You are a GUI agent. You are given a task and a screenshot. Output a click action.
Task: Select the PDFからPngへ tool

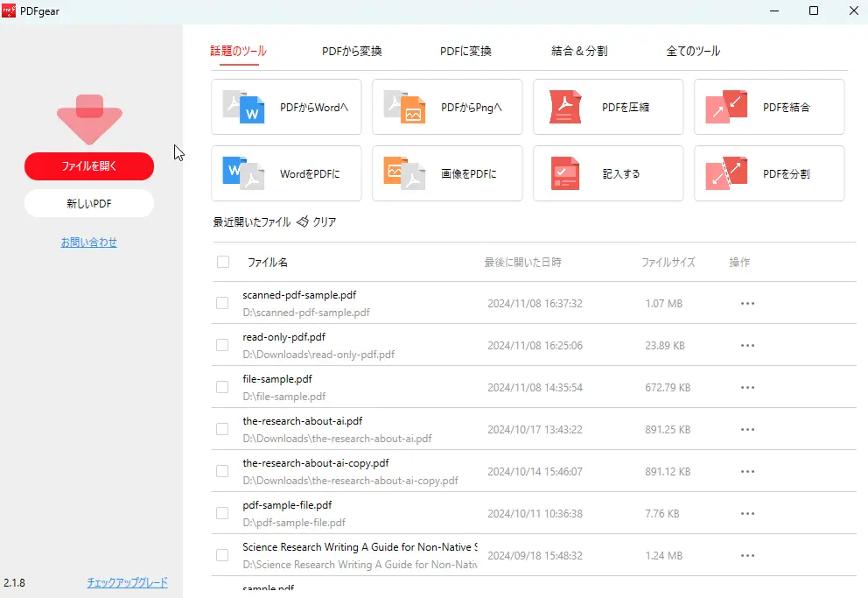pos(447,107)
